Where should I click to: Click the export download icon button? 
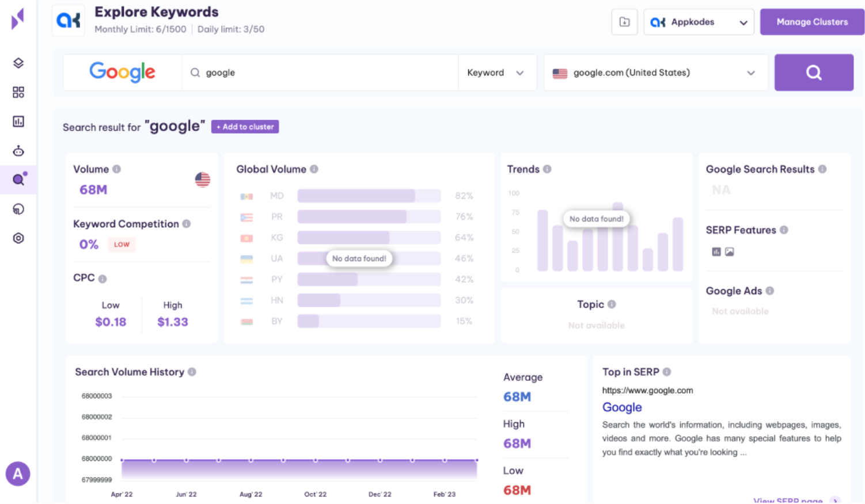click(624, 22)
